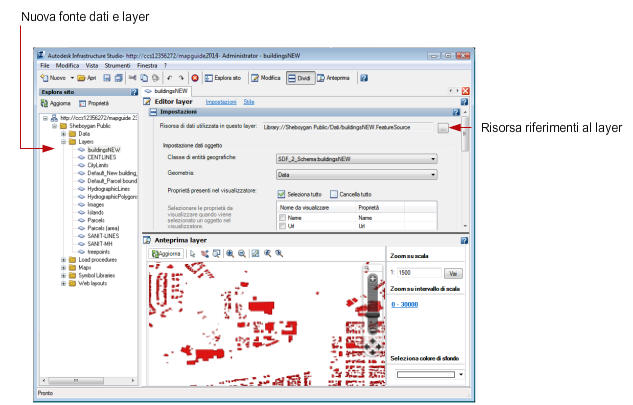Image resolution: width=633 pixels, height=405 pixels.
Task: Click the Stile link in Editor layer
Action: 249,102
